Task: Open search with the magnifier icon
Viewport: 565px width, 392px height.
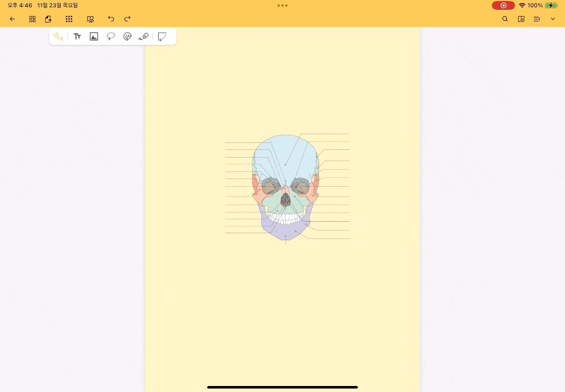Action: pos(505,19)
